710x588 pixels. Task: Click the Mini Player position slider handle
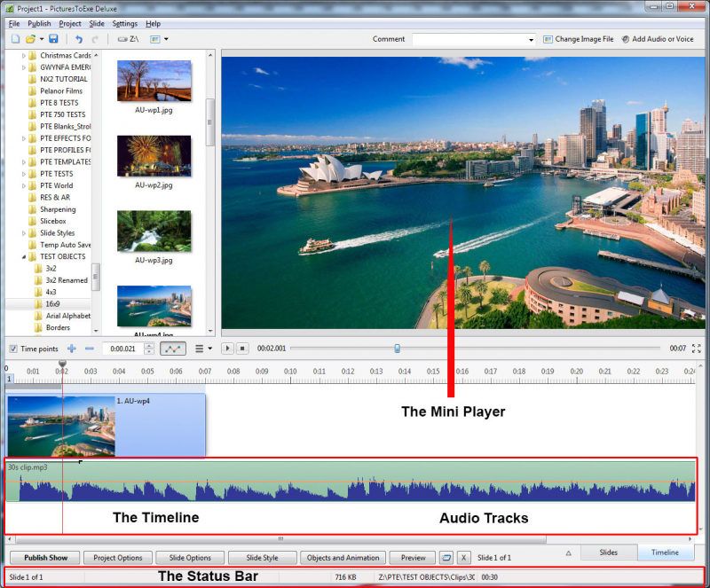(397, 348)
